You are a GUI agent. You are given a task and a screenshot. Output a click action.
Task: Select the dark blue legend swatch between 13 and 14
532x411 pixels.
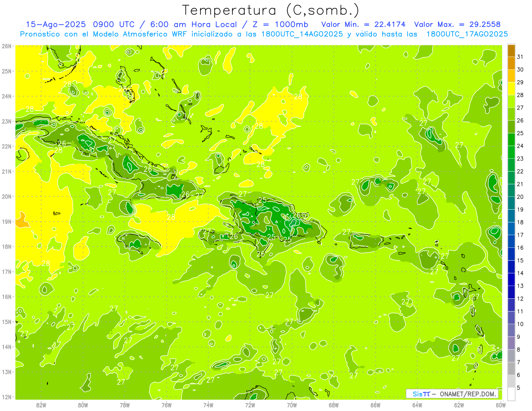coord(511,279)
